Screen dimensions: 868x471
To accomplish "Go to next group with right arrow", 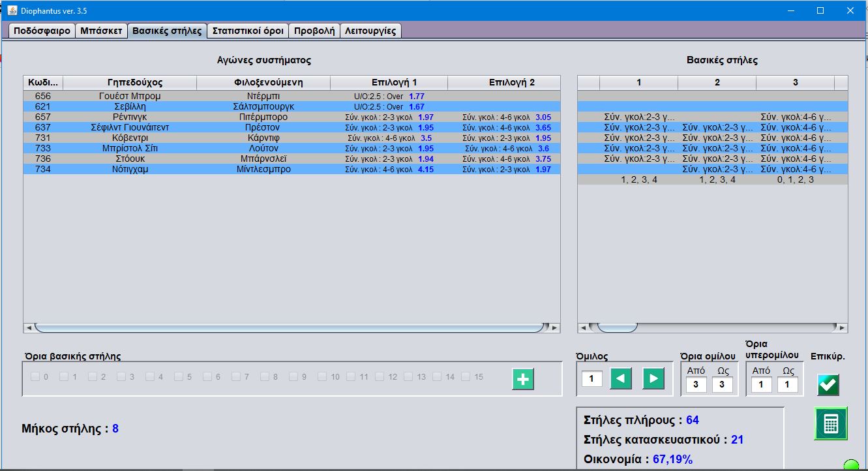I will click(x=653, y=378).
